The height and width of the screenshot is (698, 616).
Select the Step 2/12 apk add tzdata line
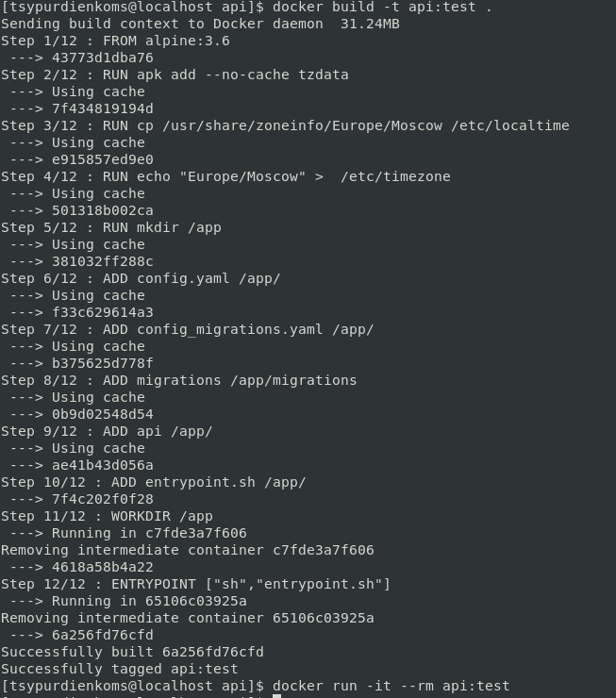click(175, 75)
